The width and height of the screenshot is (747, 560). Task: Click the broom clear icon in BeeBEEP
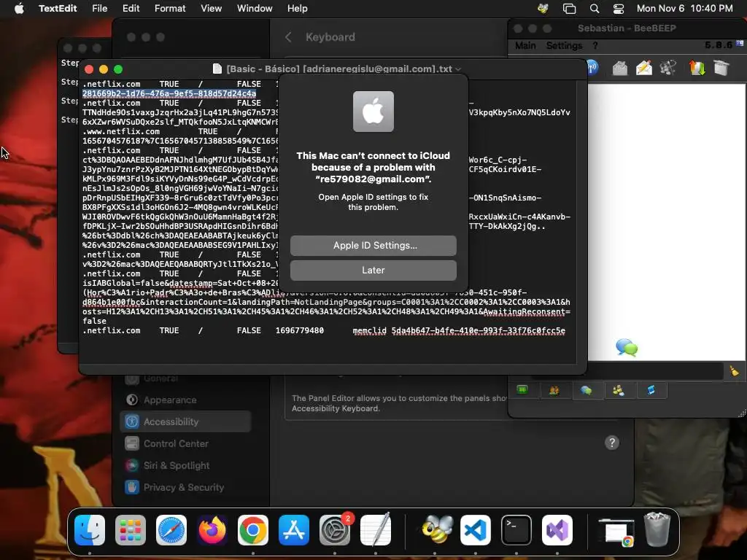734,371
